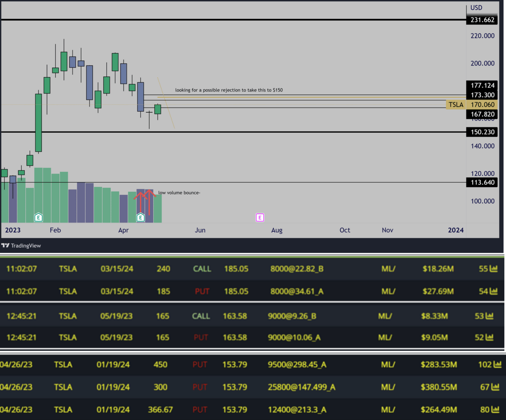506x420 pixels.
Task: Click PUT in the 185 strike row
Action: 202,291
